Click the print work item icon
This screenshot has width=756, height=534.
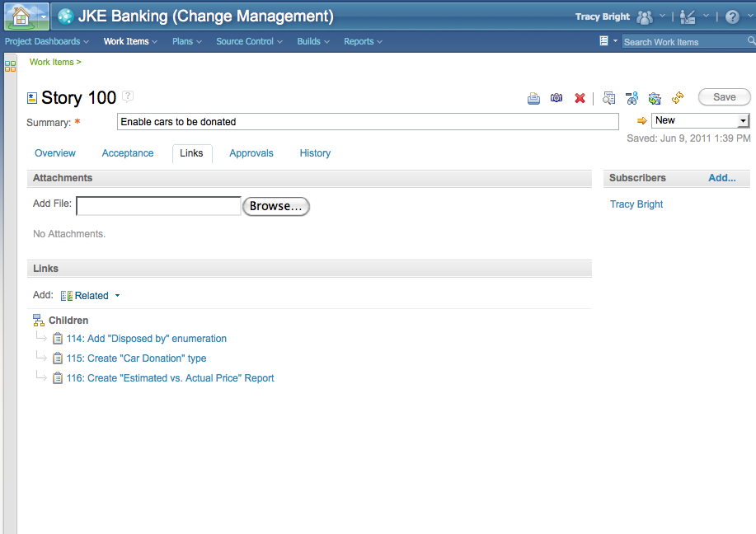pos(533,98)
